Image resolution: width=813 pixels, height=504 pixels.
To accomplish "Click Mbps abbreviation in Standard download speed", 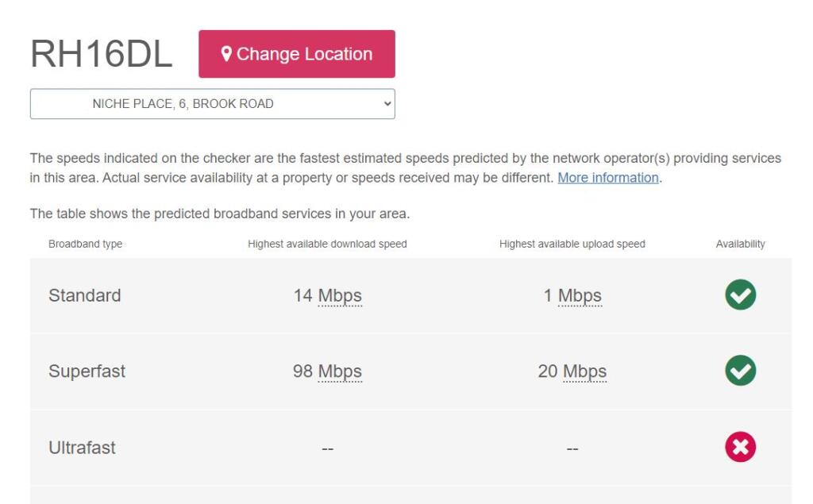I will click(340, 296).
